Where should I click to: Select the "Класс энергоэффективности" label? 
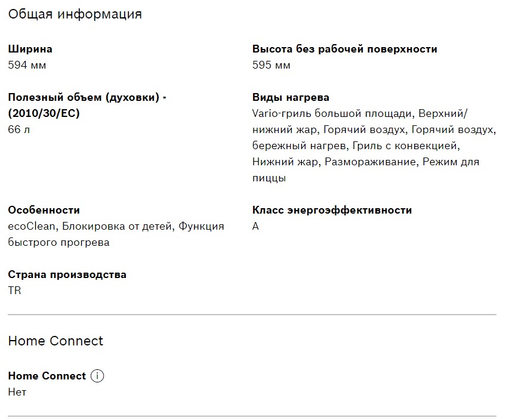pyautogui.click(x=332, y=210)
